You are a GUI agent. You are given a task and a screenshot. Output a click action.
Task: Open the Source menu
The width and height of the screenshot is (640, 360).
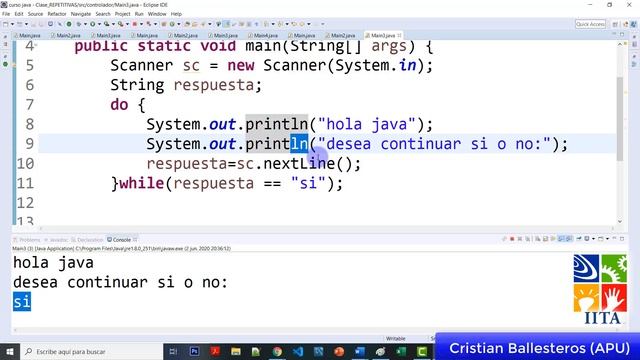(x=35, y=14)
